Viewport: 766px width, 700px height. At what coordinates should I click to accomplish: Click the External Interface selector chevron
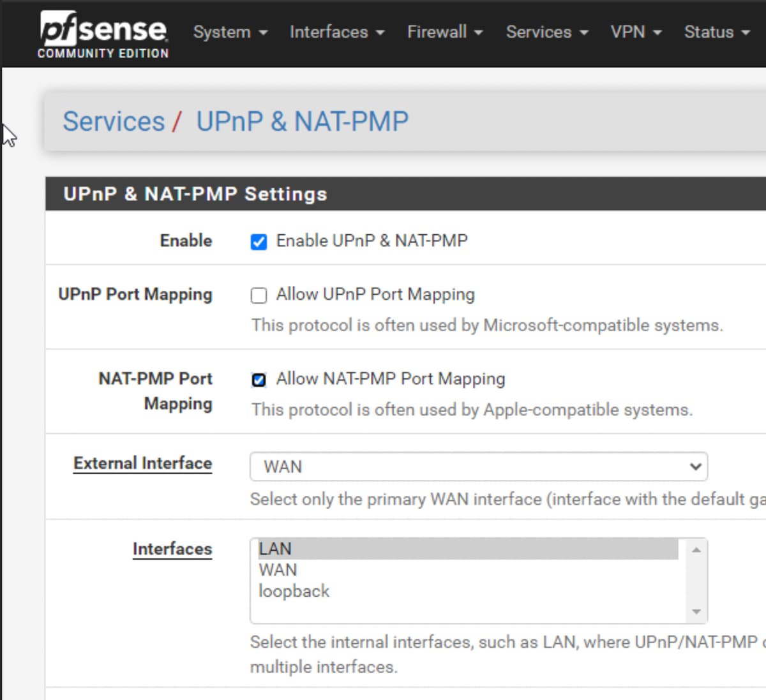point(696,466)
